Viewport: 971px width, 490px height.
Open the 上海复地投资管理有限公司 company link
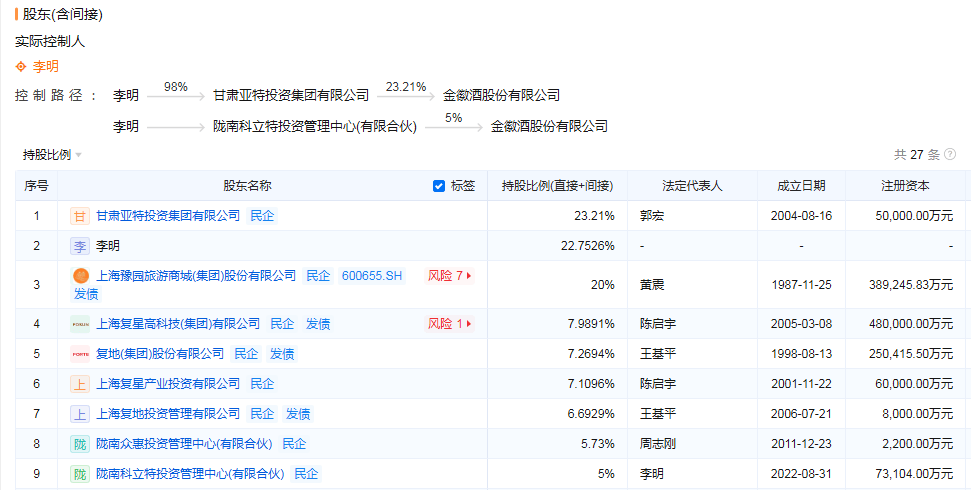(x=168, y=414)
